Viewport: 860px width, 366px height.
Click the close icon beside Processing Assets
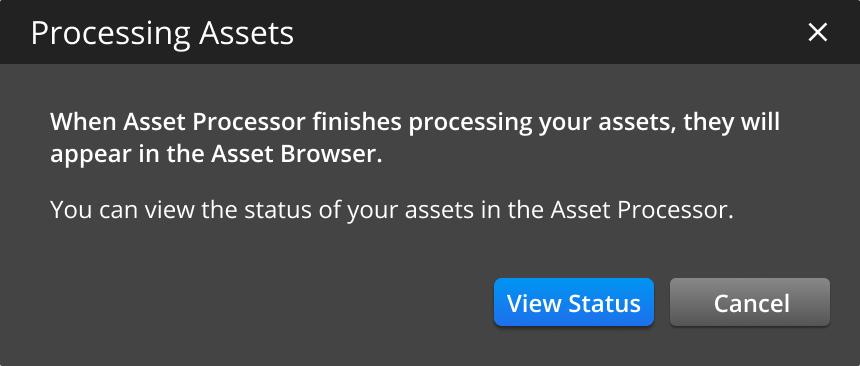[x=817, y=32]
